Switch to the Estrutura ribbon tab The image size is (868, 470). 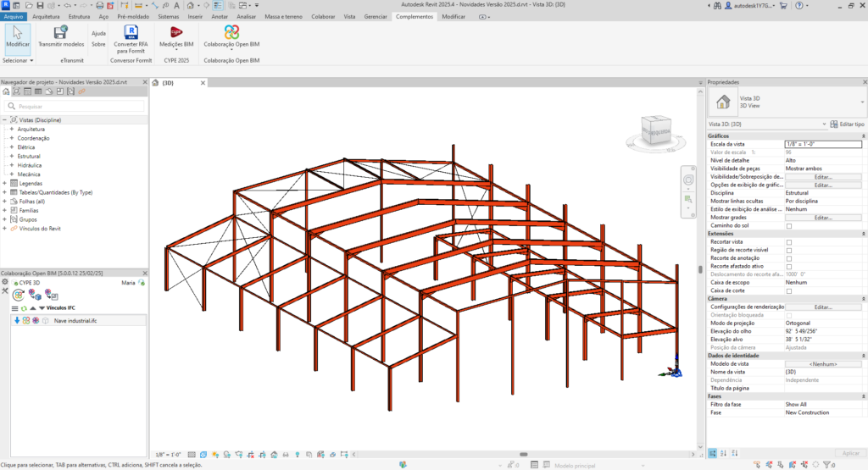coord(79,17)
